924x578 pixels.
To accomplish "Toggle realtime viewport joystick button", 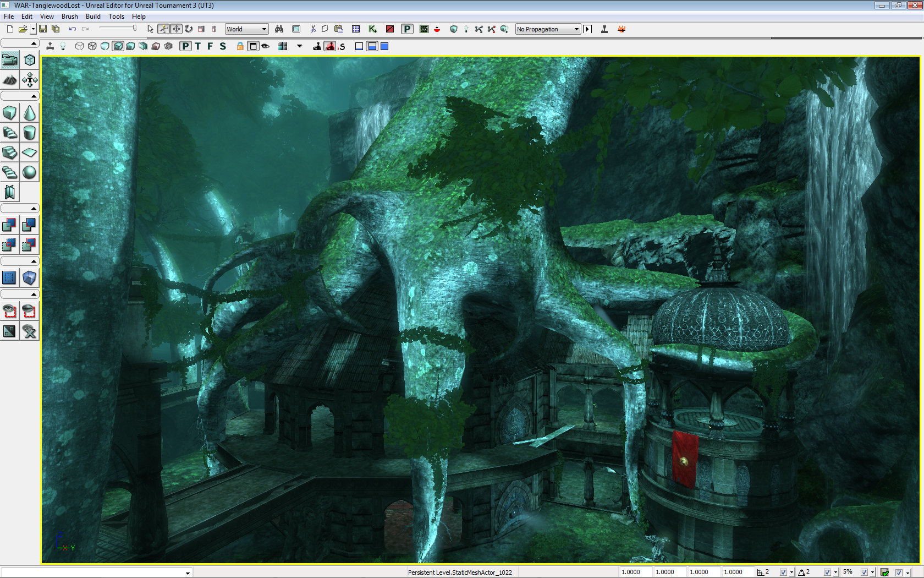I will (50, 46).
